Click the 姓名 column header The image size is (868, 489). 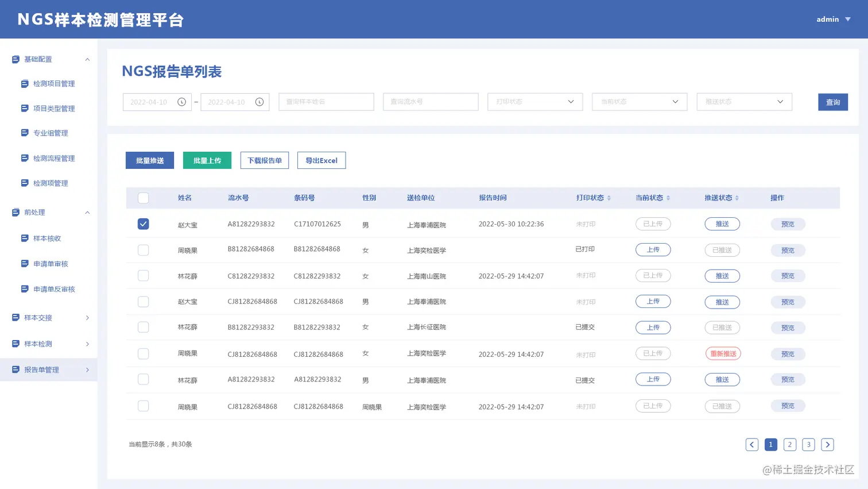[185, 198]
